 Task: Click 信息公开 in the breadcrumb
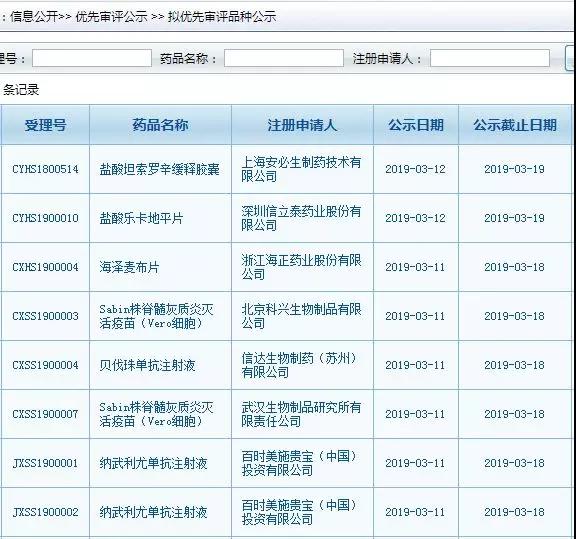click(x=34, y=16)
